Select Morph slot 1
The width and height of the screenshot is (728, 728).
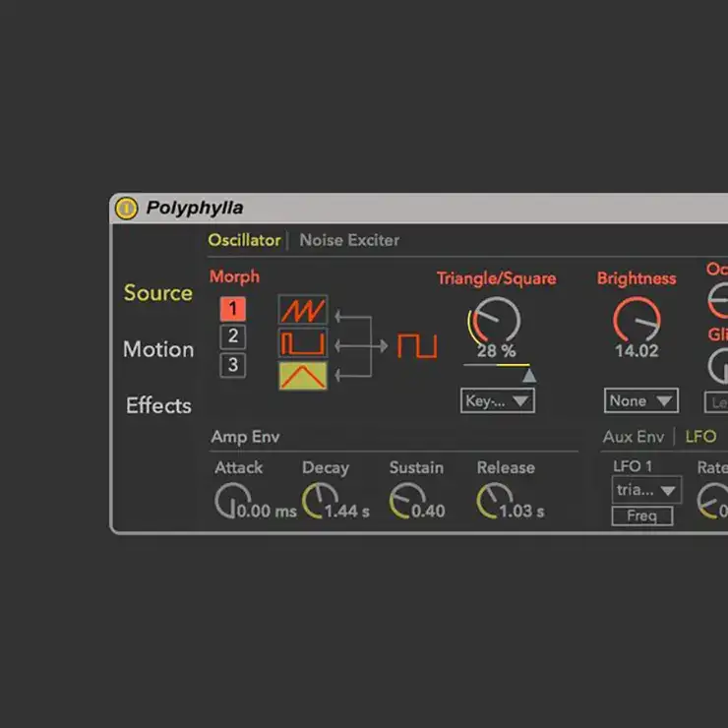click(232, 309)
